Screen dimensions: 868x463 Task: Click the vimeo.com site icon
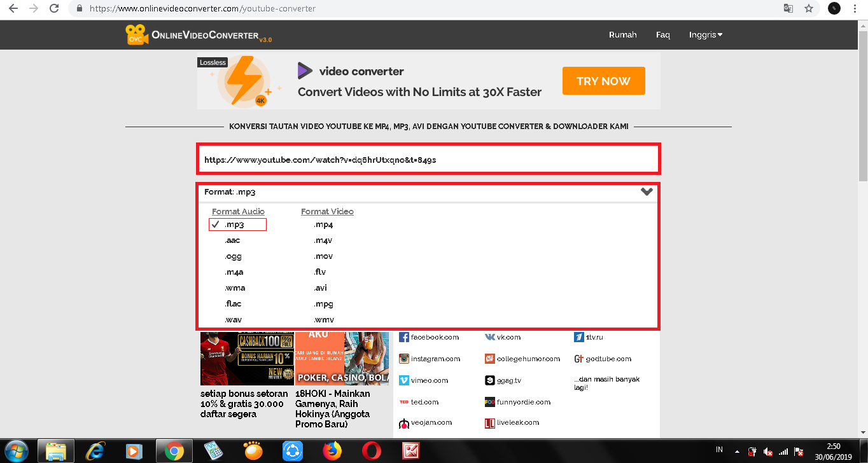pos(403,380)
